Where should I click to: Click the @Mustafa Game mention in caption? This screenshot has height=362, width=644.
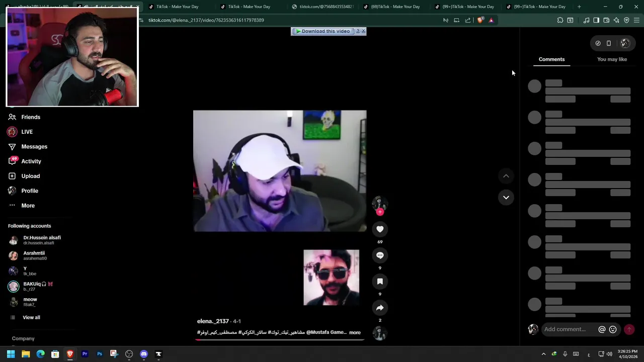[326, 332]
